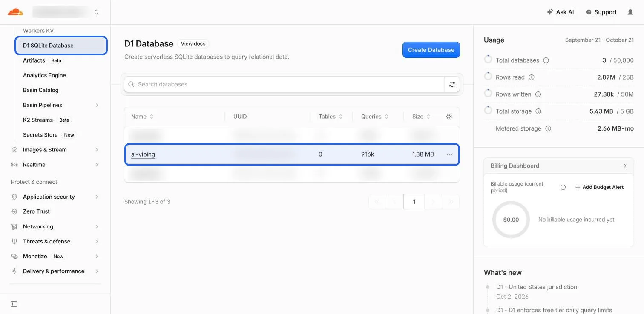Click the Networking icon

(14, 226)
